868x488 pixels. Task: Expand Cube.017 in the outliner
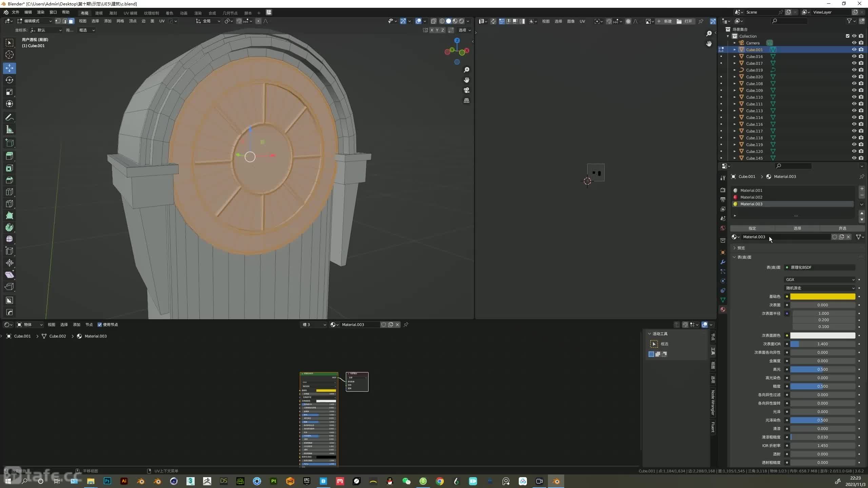[735, 63]
